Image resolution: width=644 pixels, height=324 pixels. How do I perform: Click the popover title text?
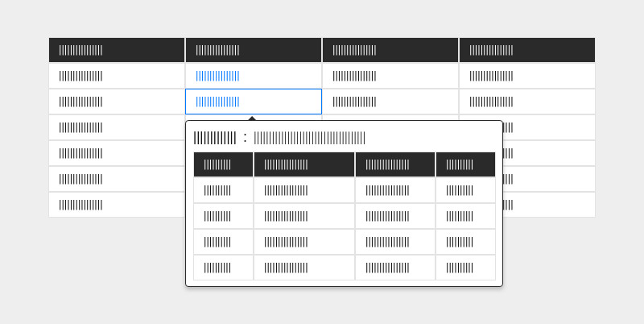point(215,138)
